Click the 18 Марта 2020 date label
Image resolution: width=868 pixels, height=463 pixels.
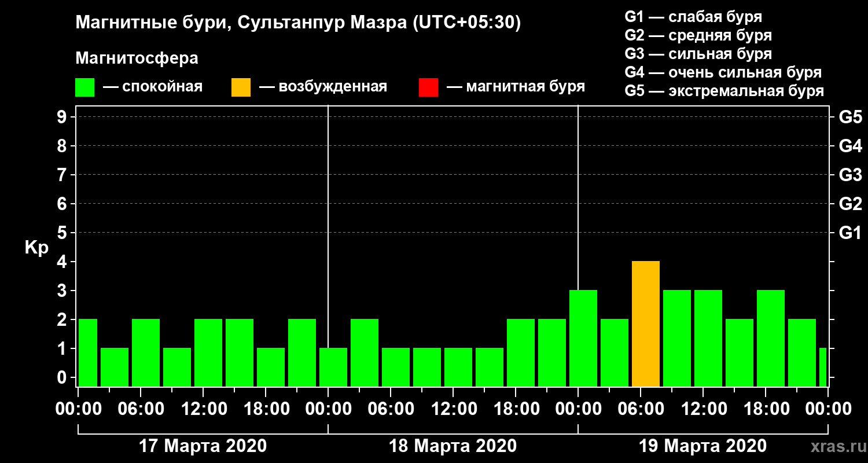click(453, 446)
